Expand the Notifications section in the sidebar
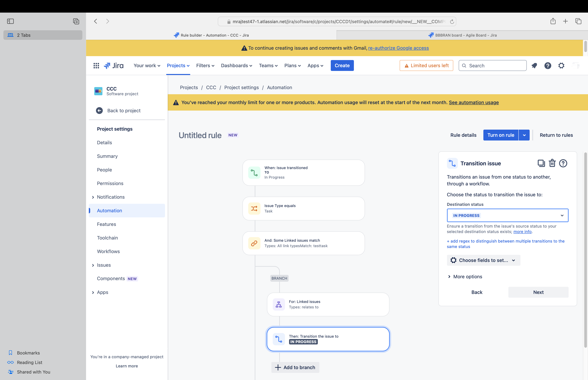The height and width of the screenshot is (380, 588). 93,197
